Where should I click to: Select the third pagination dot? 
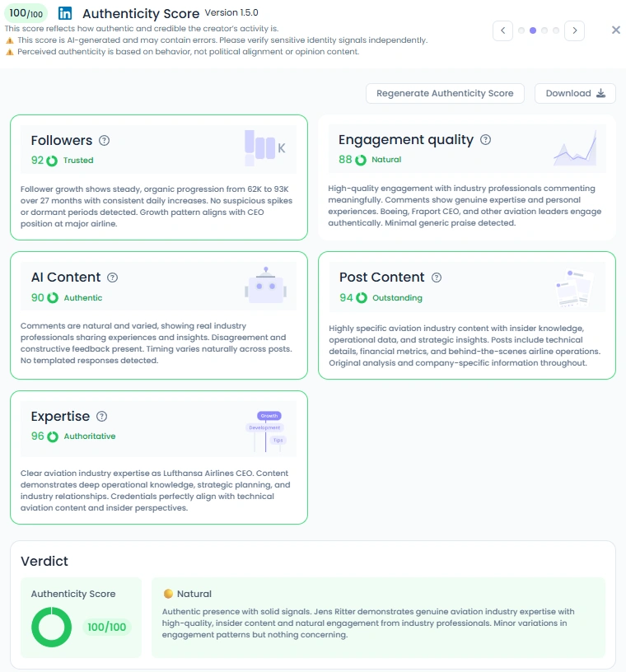tap(544, 30)
